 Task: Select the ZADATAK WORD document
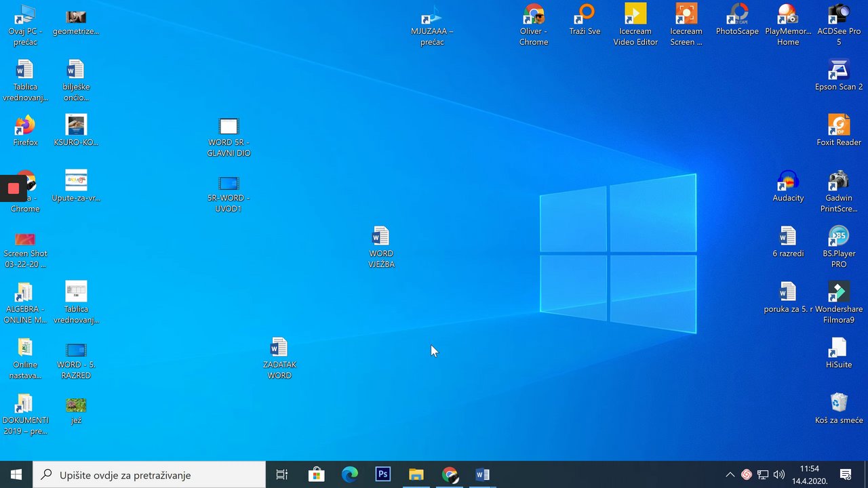point(279,348)
